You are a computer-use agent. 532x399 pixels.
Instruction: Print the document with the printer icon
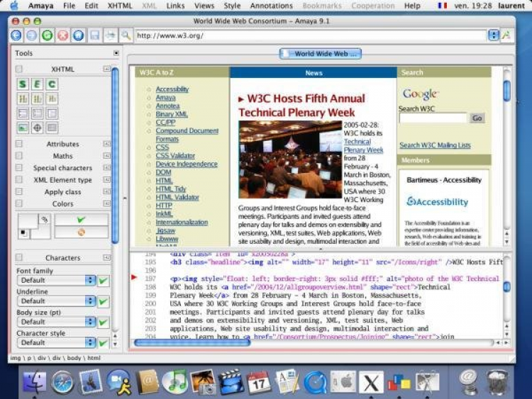click(x=110, y=35)
